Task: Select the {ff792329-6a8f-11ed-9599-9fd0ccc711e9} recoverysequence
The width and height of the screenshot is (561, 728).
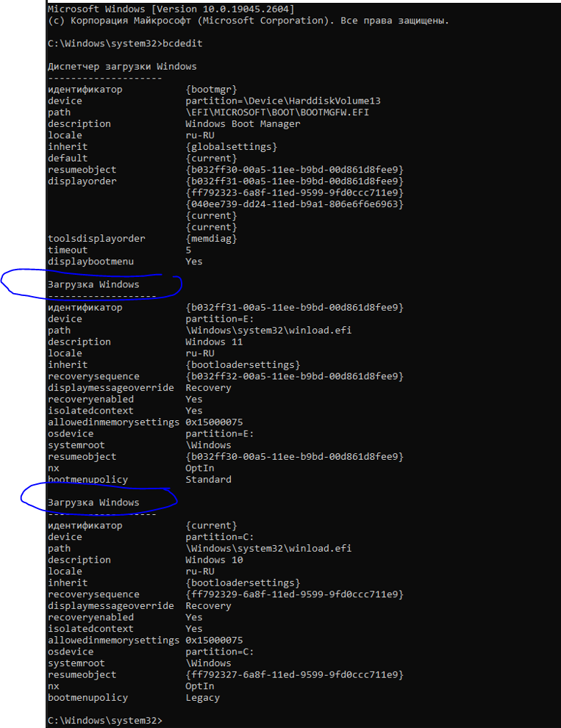Action: (294, 594)
